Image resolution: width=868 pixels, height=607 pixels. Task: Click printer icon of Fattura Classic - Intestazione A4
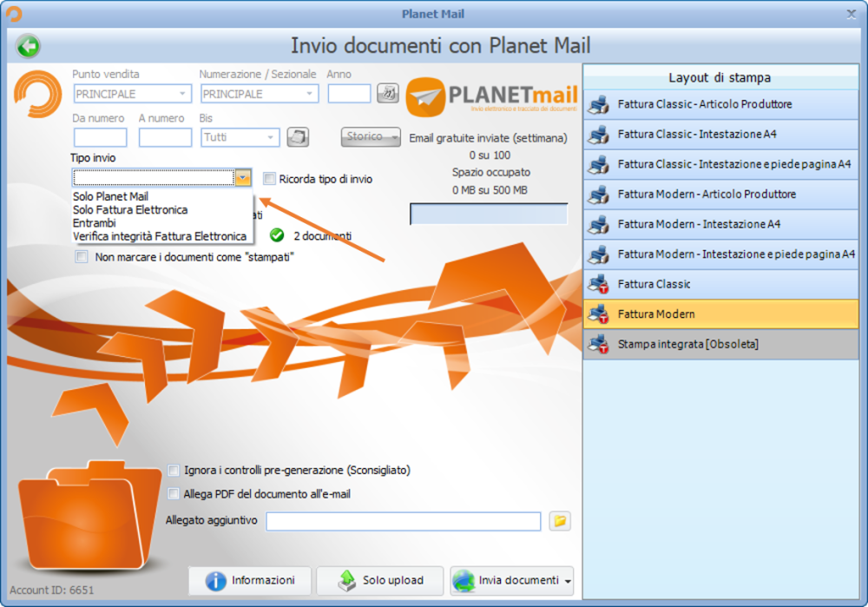tap(598, 134)
